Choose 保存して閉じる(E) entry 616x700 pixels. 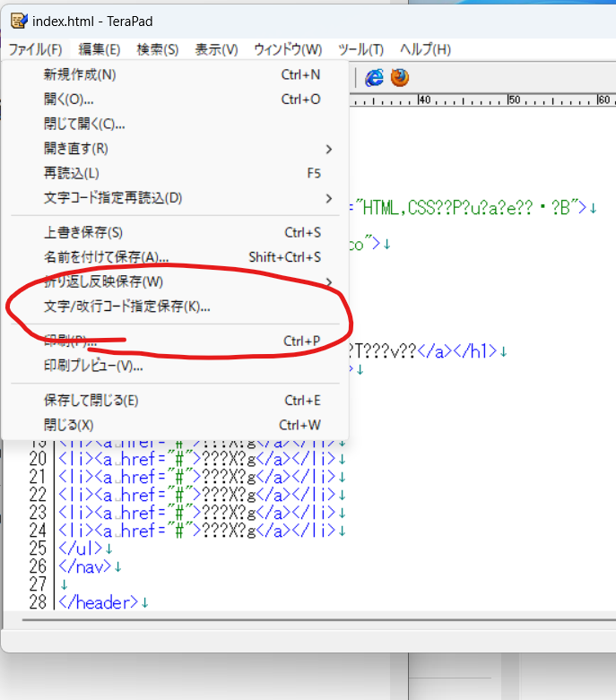[175, 401]
